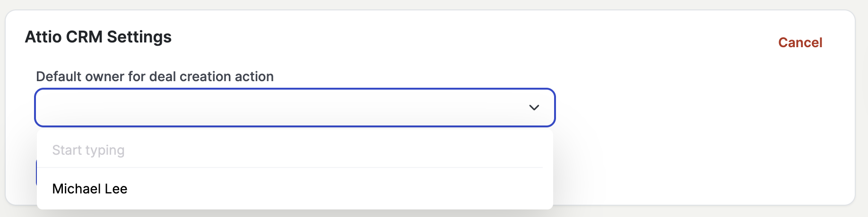This screenshot has height=217, width=868.
Task: Toggle the dropdown list with the chevron
Action: point(534,108)
